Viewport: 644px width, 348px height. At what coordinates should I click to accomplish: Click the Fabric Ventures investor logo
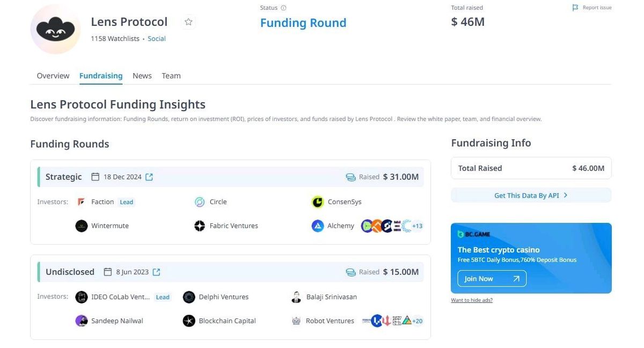pos(200,226)
